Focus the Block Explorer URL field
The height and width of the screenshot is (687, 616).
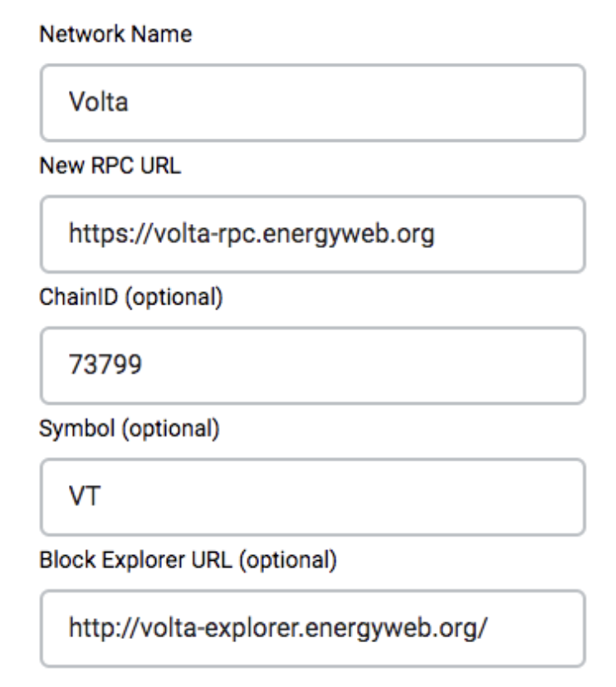tap(312, 628)
